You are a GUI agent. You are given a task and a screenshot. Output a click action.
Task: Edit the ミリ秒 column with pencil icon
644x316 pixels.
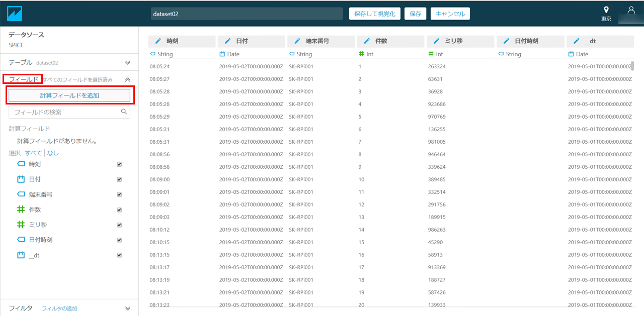tap(436, 41)
